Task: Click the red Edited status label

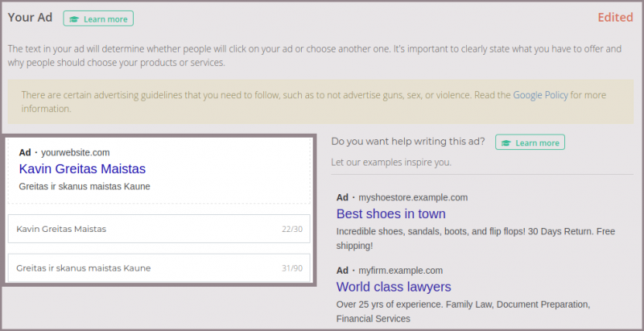Action: pos(615,18)
